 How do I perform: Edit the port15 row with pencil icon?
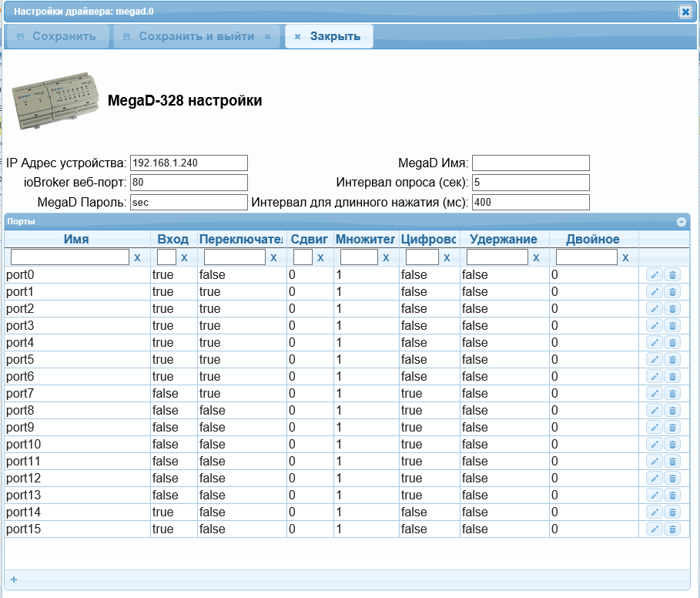point(654,529)
